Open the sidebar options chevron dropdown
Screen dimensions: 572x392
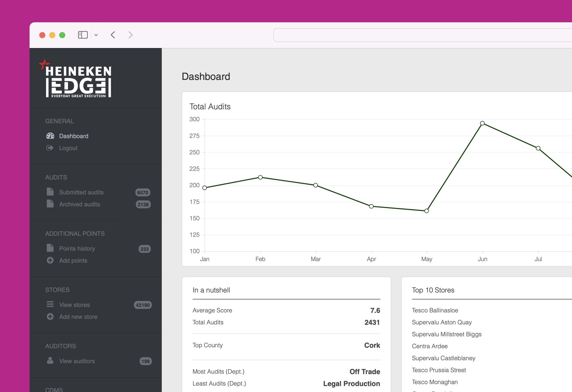click(96, 35)
